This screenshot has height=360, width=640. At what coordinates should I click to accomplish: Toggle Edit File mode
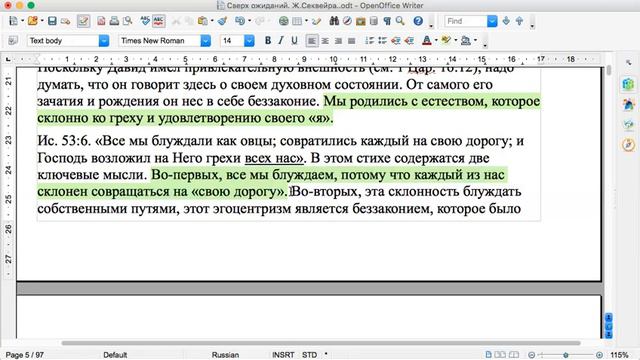(83, 21)
